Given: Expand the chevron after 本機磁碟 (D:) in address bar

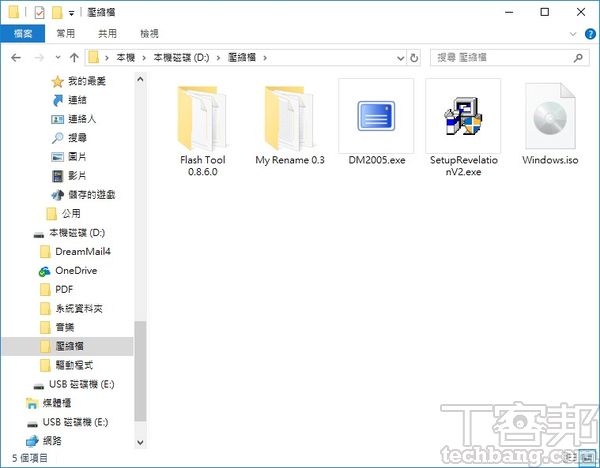Looking at the screenshot, I should click(x=218, y=58).
